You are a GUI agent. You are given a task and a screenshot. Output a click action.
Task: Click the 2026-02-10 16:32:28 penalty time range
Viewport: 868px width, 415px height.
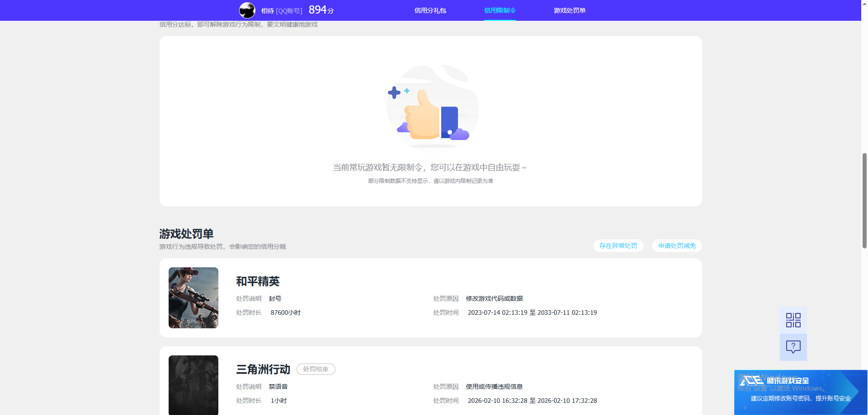(532, 401)
